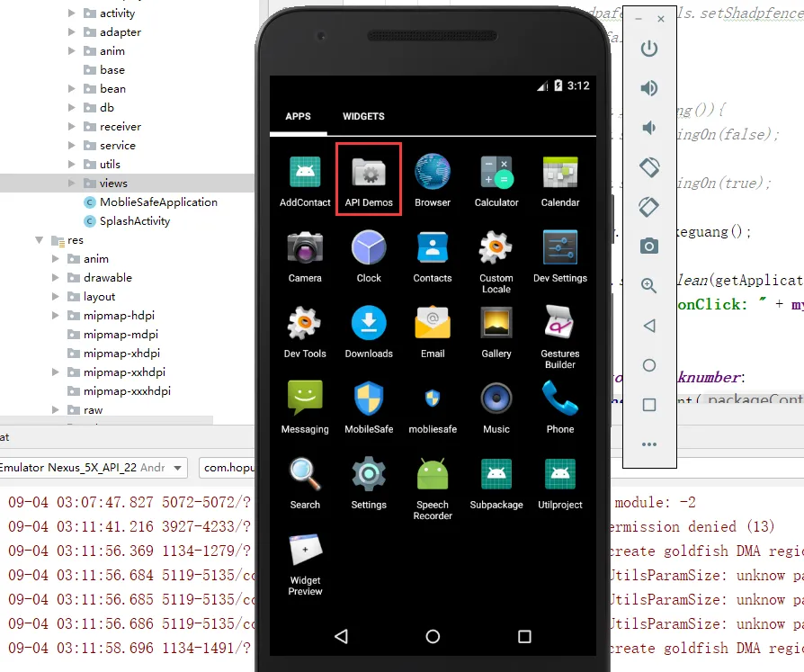Image resolution: width=804 pixels, height=672 pixels.
Task: Expand the service folder
Action: [x=72, y=145]
